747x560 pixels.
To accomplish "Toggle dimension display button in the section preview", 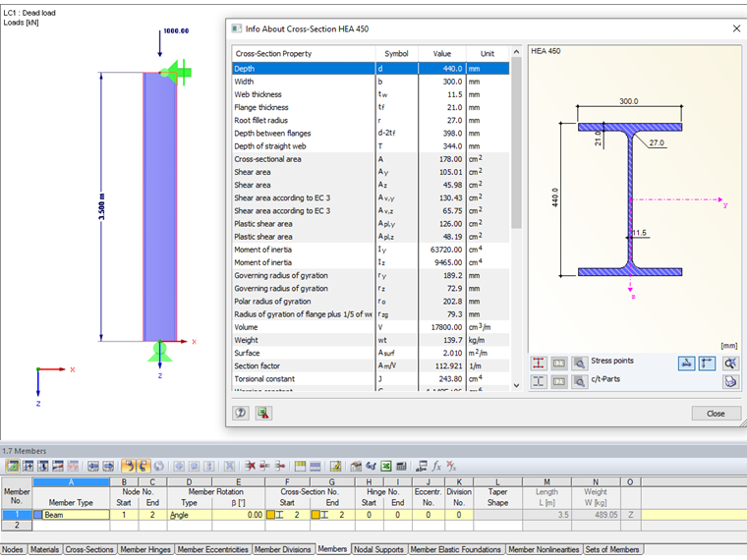I will 686,363.
